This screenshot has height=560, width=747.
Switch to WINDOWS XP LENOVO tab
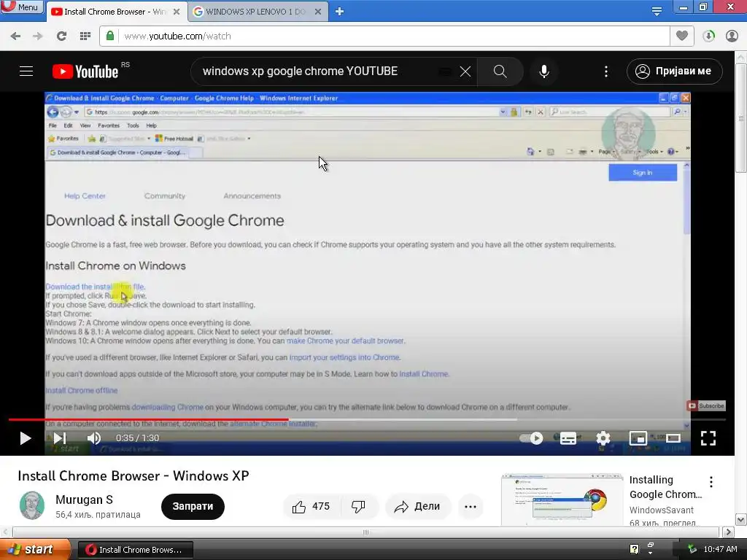(255, 12)
